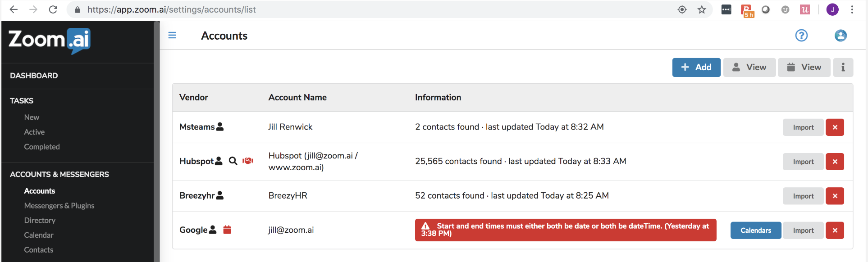The height and width of the screenshot is (262, 868).
Task: Click the browser address bar URL
Action: coord(171,9)
